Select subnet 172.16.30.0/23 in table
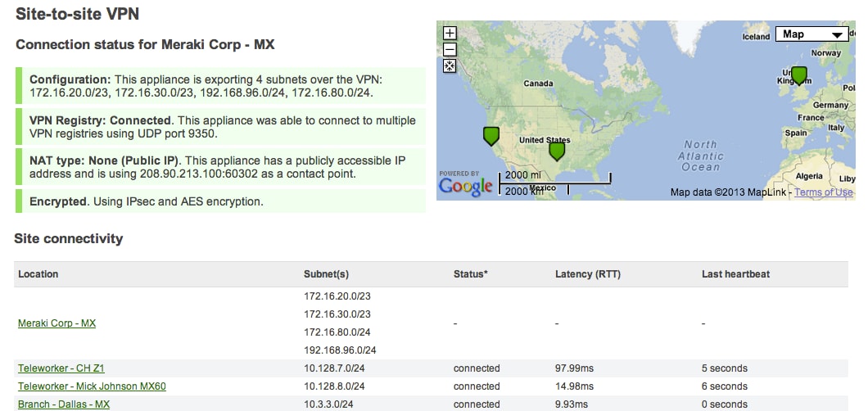This screenshot has height=411, width=868. point(337,314)
